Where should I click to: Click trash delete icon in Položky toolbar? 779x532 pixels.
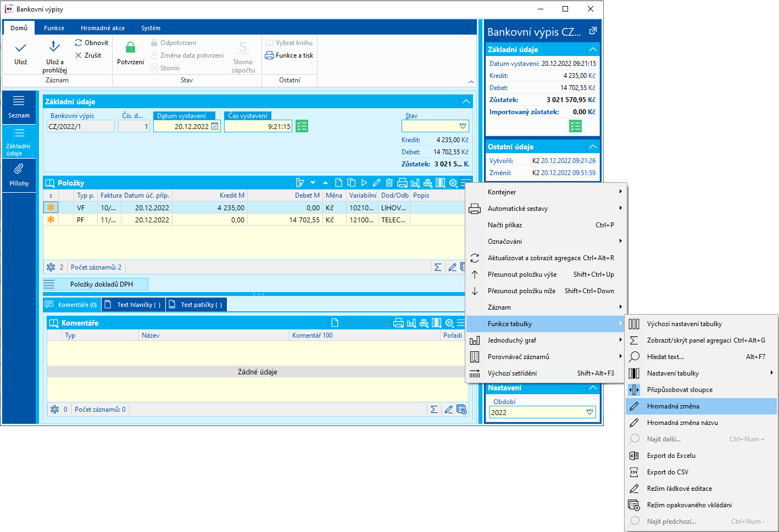[389, 183]
